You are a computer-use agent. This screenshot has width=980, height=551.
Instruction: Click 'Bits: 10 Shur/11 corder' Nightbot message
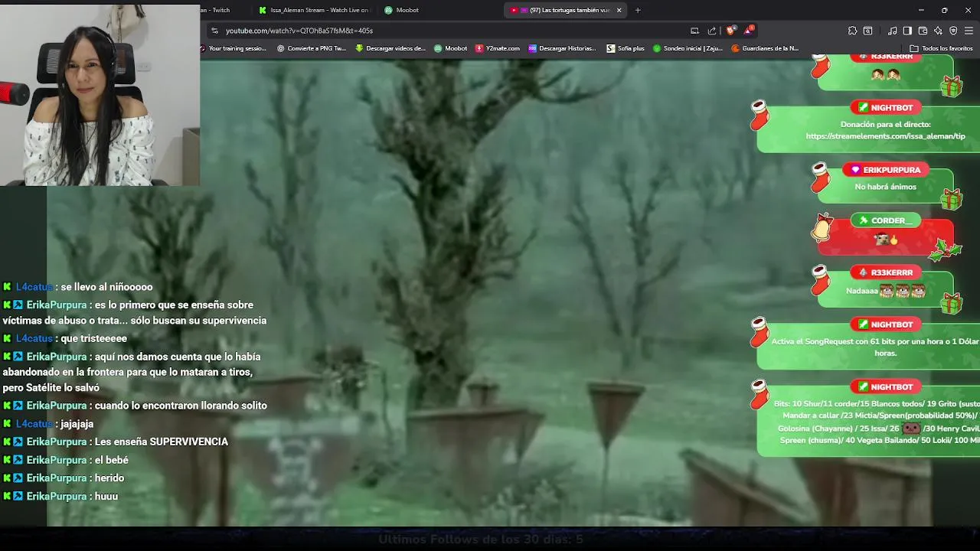pos(876,422)
